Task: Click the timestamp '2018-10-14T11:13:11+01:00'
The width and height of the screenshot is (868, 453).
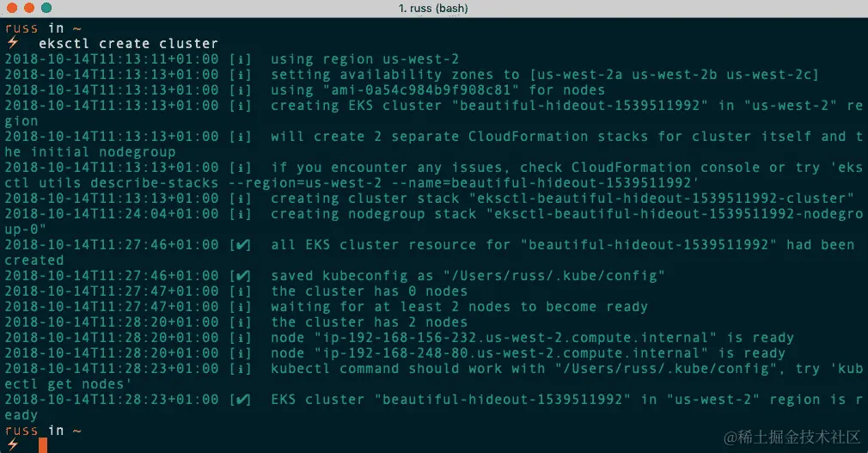Action: 112,58
